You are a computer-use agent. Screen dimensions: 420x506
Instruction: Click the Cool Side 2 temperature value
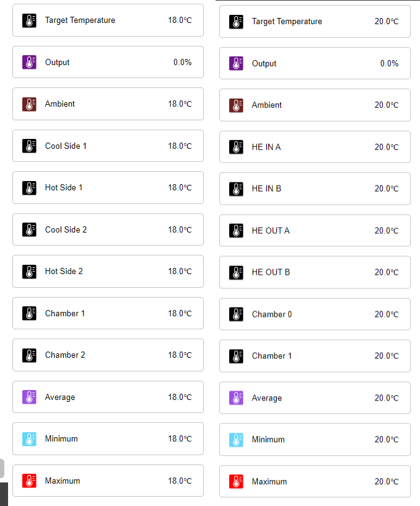pos(180,229)
